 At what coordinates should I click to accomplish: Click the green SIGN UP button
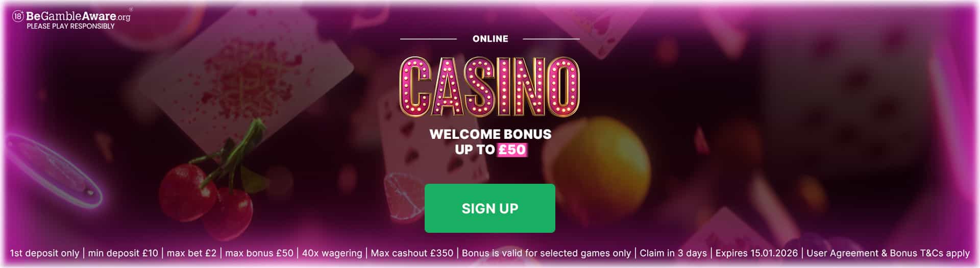point(490,208)
